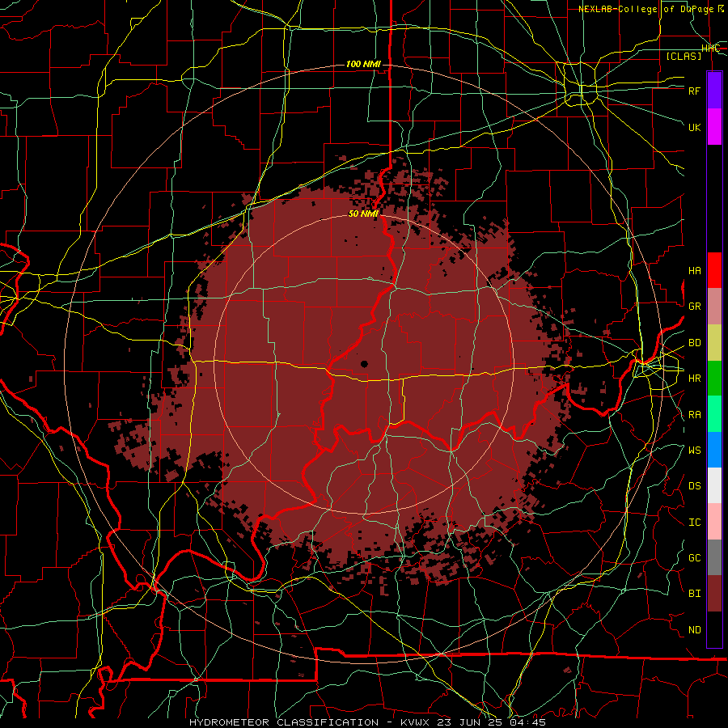
Task: Click the light pink IC legend swatch
Action: 714,522
